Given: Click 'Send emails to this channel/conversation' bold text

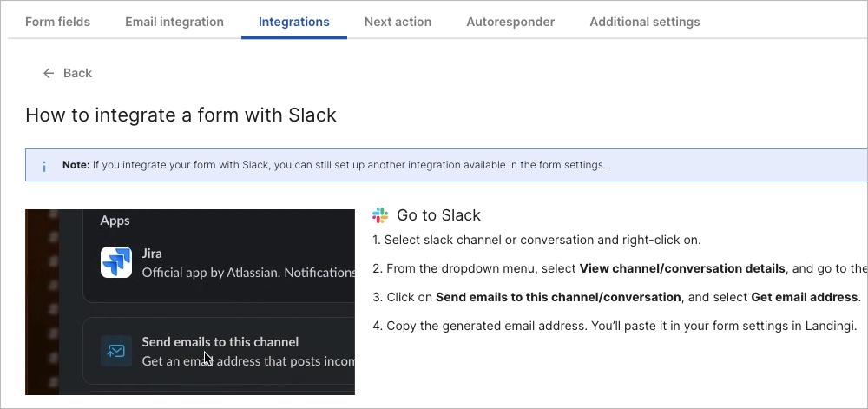Looking at the screenshot, I should (x=558, y=297).
